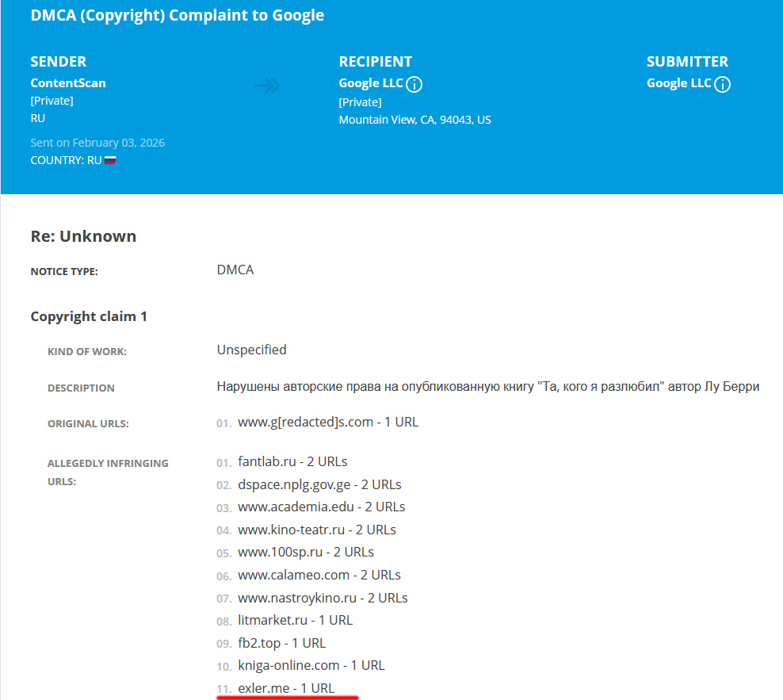Expand the www.academia.edu URLs entry

(321, 507)
